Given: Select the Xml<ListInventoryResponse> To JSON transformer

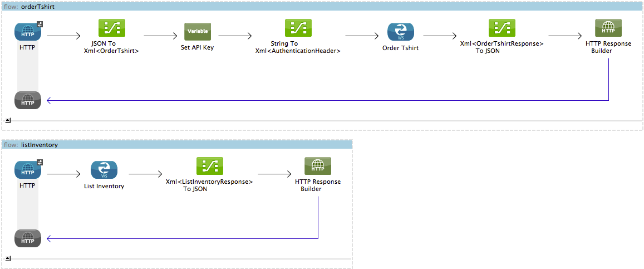Looking at the screenshot, I should click(209, 166).
